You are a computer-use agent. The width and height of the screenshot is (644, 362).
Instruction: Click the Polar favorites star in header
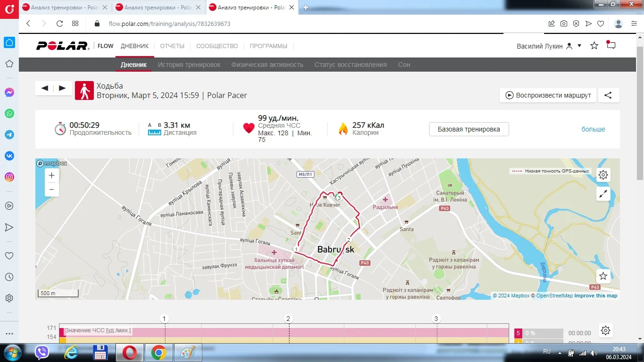point(594,46)
